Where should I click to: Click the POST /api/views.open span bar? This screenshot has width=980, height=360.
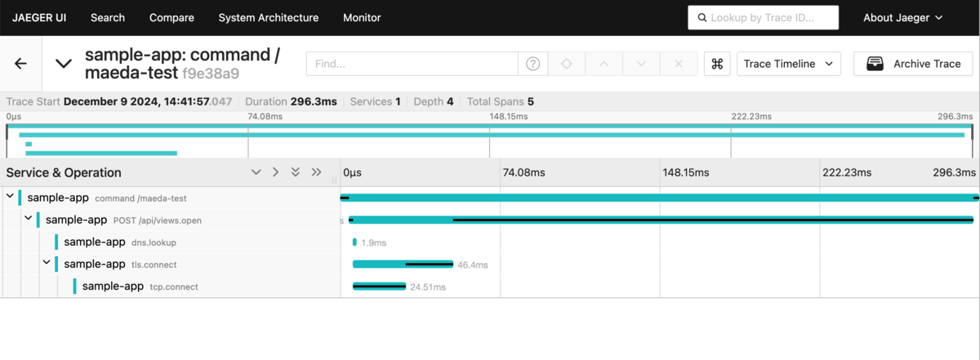coord(661,220)
